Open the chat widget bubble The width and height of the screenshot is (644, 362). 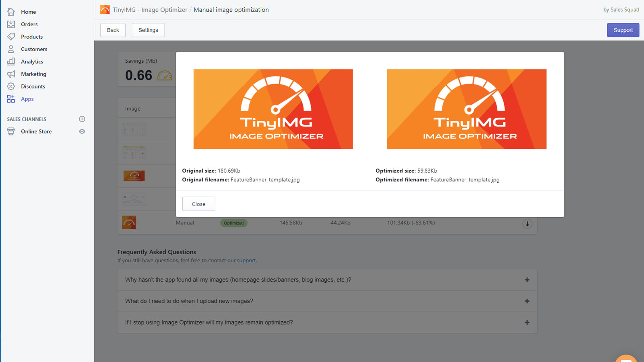tap(626, 358)
